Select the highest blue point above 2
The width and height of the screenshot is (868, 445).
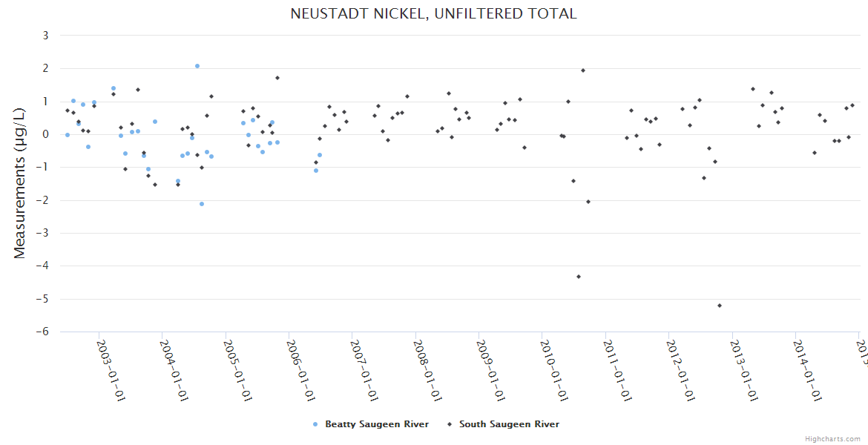(197, 66)
